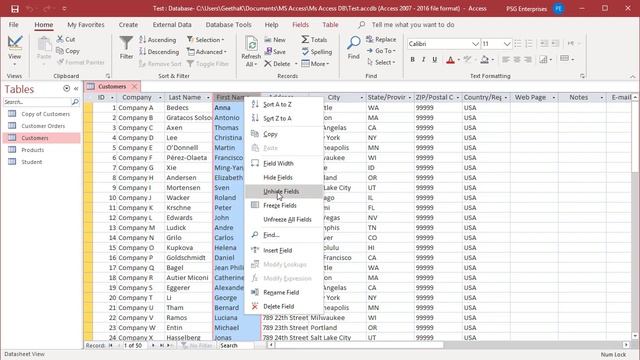The width and height of the screenshot is (640, 360).
Task: Open the Fields ribbon tab
Action: tap(300, 24)
